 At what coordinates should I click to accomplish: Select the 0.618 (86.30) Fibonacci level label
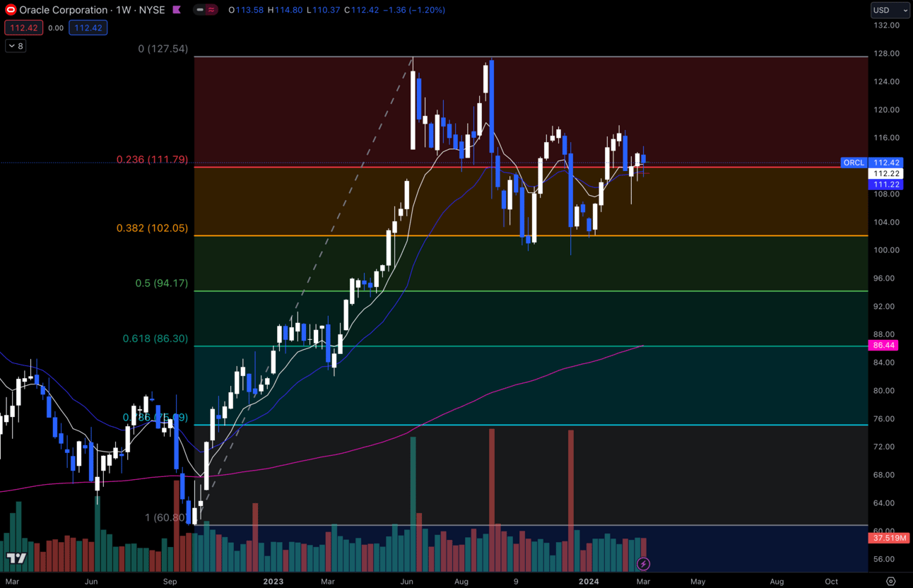point(155,339)
